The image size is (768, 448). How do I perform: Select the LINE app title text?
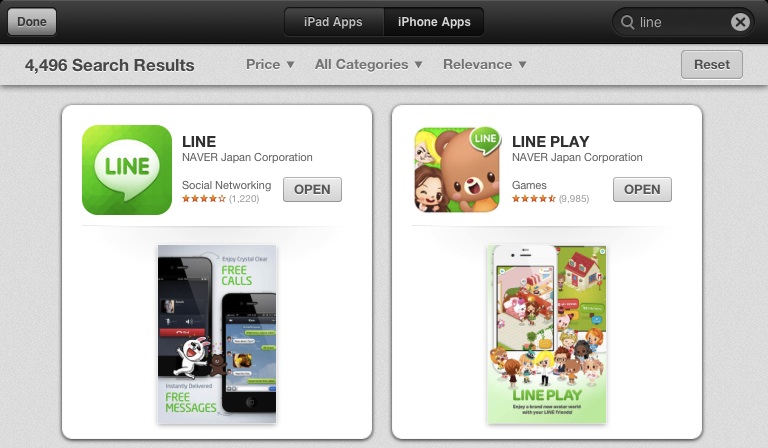tap(199, 141)
